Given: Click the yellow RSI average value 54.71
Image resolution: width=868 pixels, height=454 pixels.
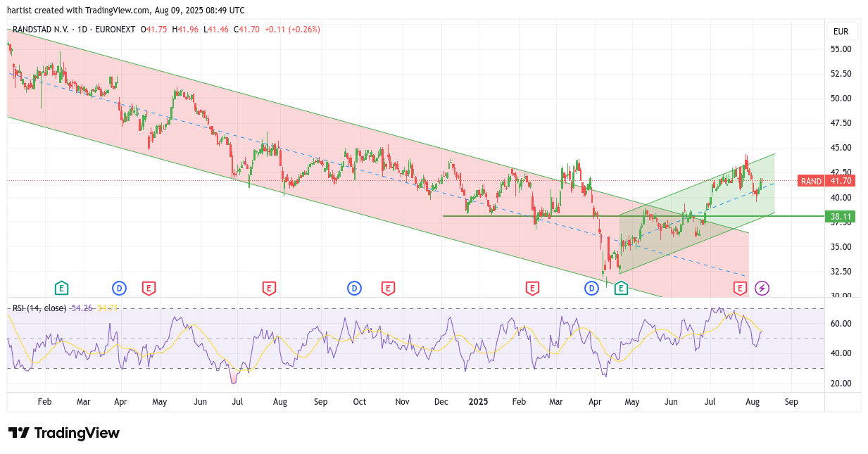Looking at the screenshot, I should coord(108,308).
